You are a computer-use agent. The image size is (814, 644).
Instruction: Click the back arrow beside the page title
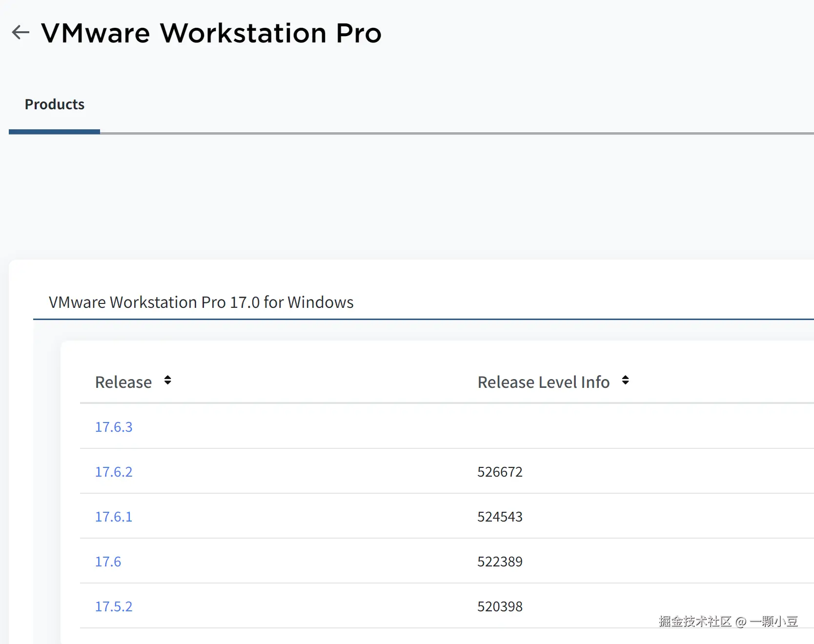coord(20,32)
